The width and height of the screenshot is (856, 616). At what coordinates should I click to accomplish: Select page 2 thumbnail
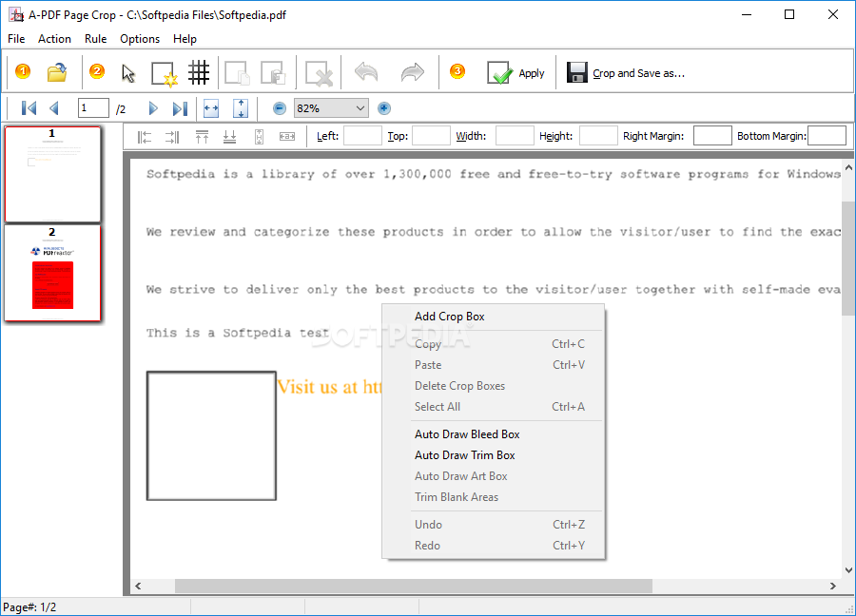point(52,274)
